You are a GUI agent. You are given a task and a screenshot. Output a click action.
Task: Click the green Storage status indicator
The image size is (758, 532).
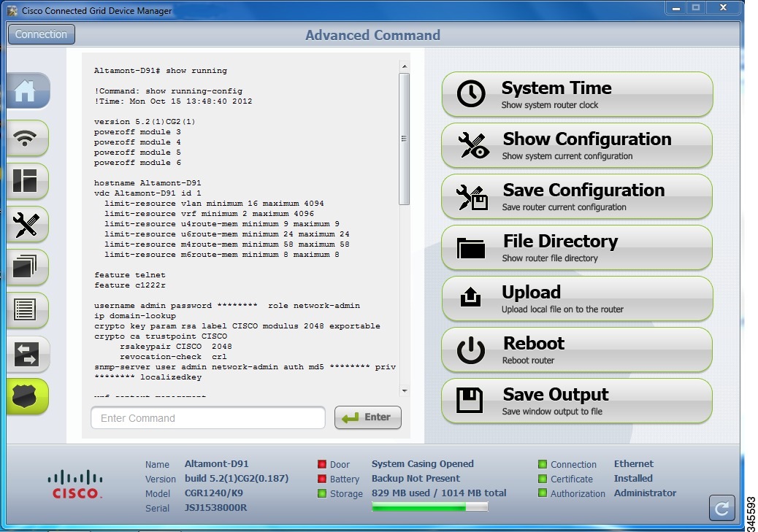tap(322, 493)
